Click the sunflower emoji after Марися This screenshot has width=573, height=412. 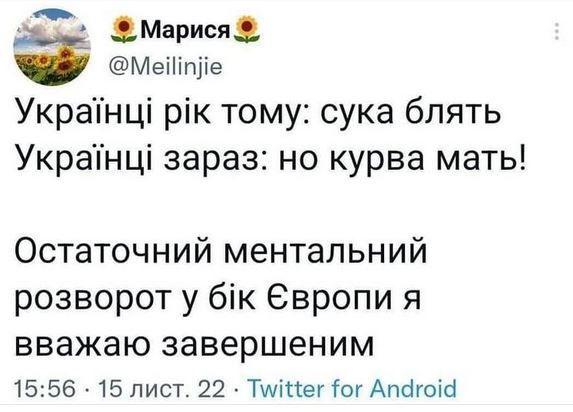tap(247, 29)
